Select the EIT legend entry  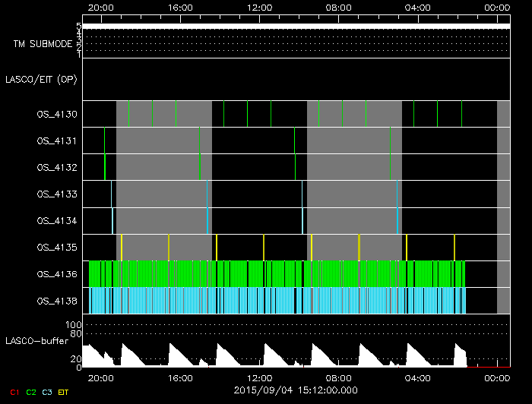[63, 392]
